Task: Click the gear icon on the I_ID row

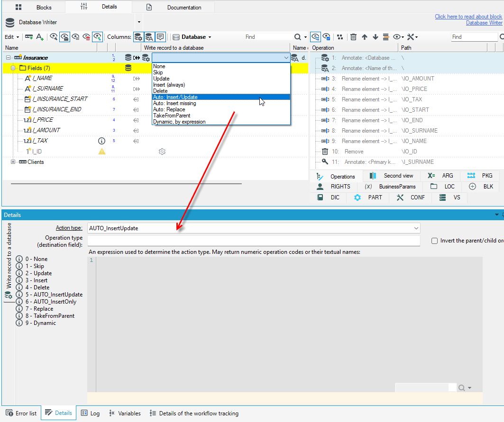Action: coord(162,152)
